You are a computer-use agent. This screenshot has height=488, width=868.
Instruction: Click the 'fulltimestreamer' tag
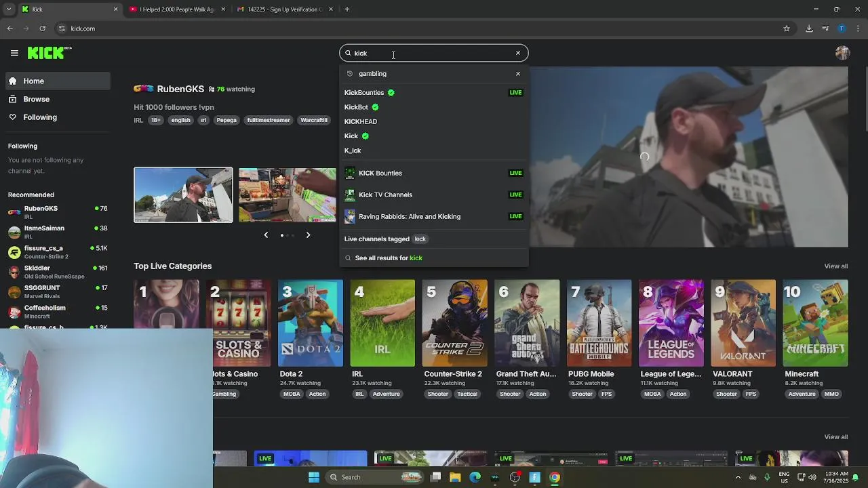pos(269,120)
